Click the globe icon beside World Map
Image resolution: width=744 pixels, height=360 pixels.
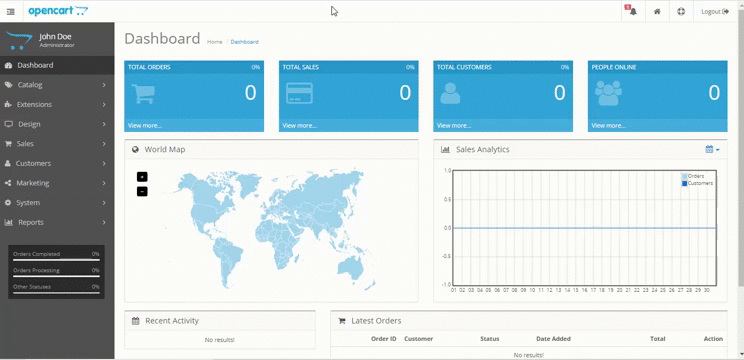click(x=135, y=149)
